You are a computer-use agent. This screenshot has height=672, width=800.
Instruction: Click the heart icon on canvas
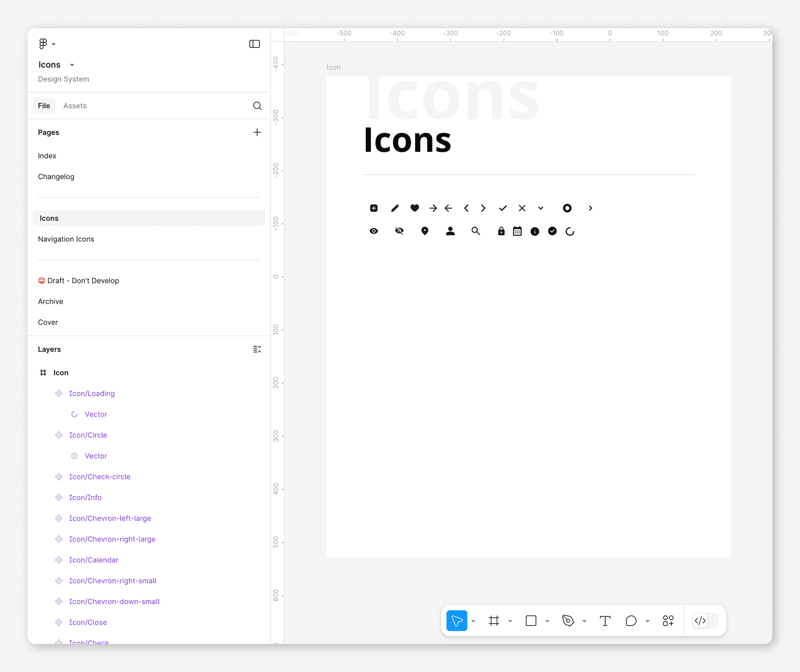pos(414,208)
